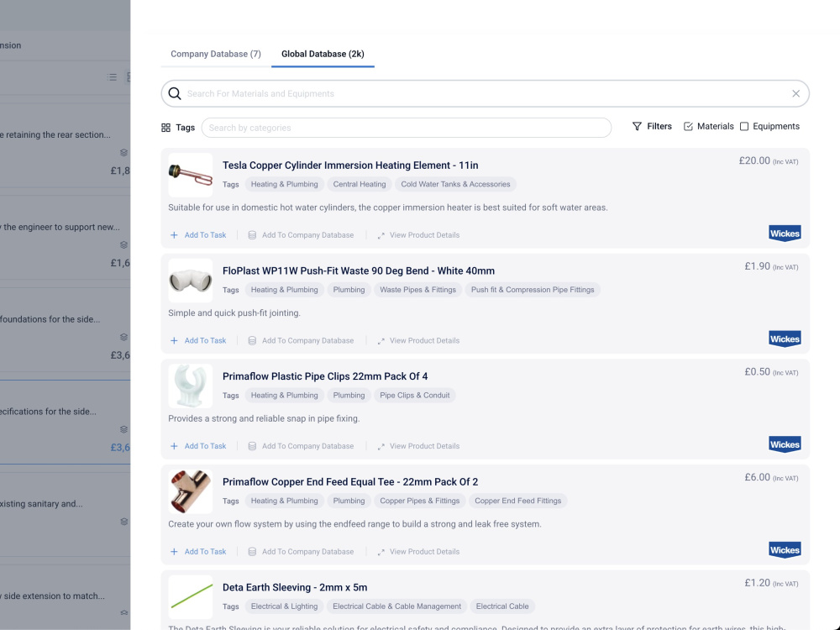
Task: Select Copper Pipes & Fittings tag
Action: [x=419, y=501]
